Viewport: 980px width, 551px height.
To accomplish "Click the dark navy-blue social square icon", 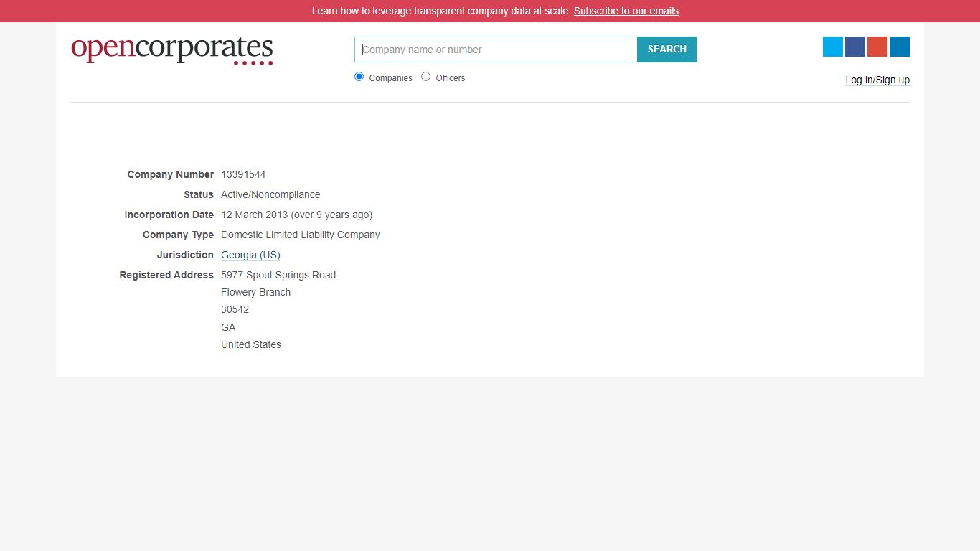I will [x=855, y=47].
